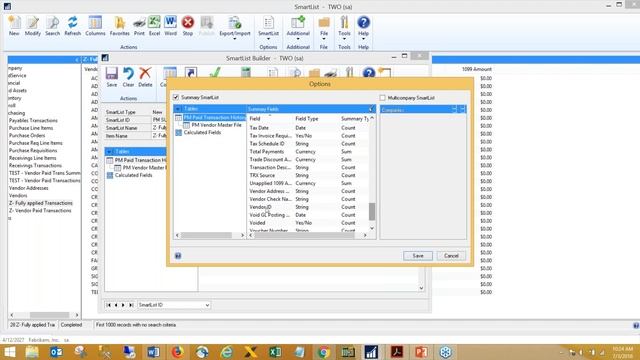This screenshot has width=640, height=360.
Task: Click horizontal scrollbar of SmartList sidebar
Action: [x=49, y=315]
